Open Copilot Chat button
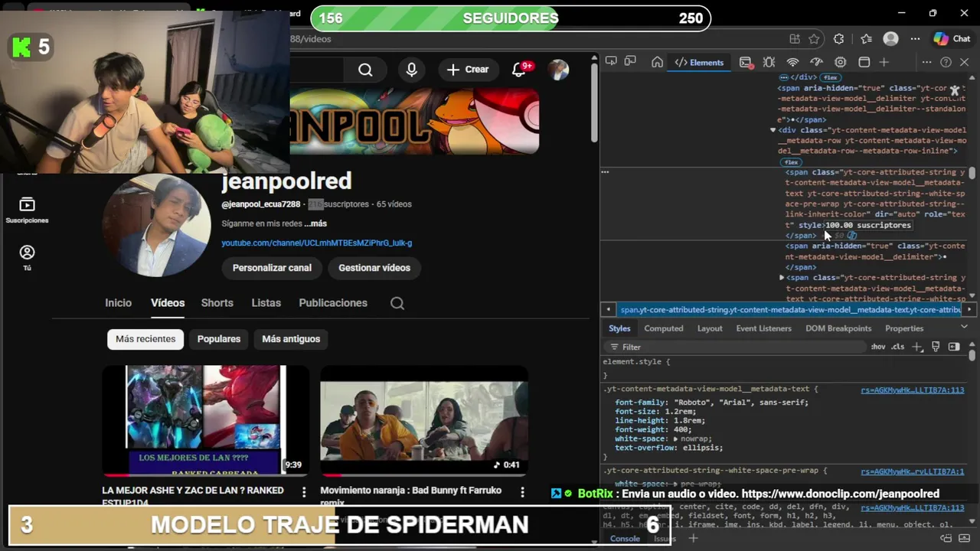The image size is (980, 551). [x=952, y=39]
